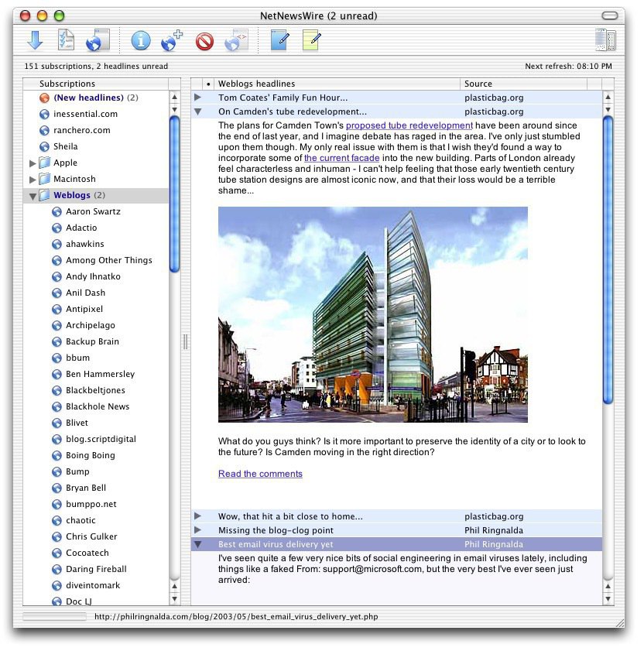
Task: Click '151 subscriptions, 2 headlines unread' text
Action: click(96, 66)
